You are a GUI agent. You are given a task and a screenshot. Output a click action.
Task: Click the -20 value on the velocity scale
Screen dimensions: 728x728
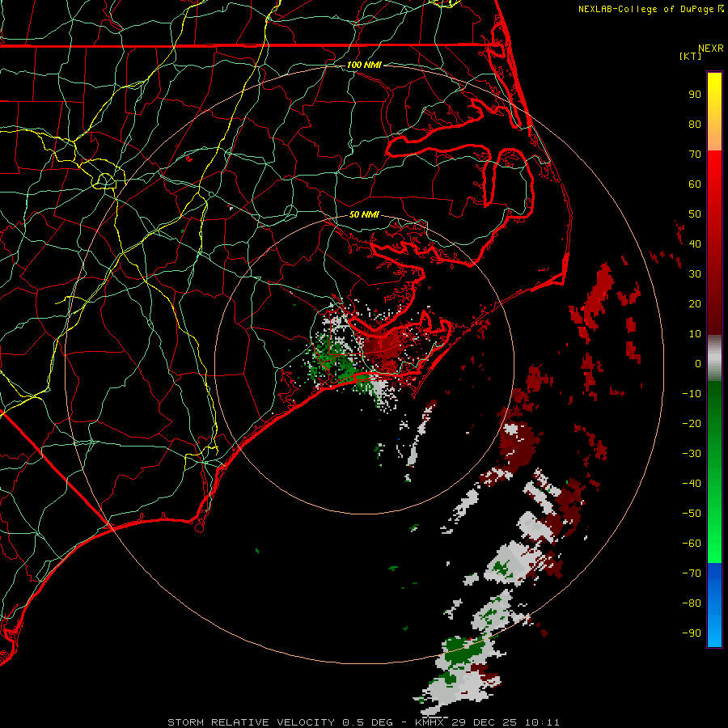(x=692, y=424)
